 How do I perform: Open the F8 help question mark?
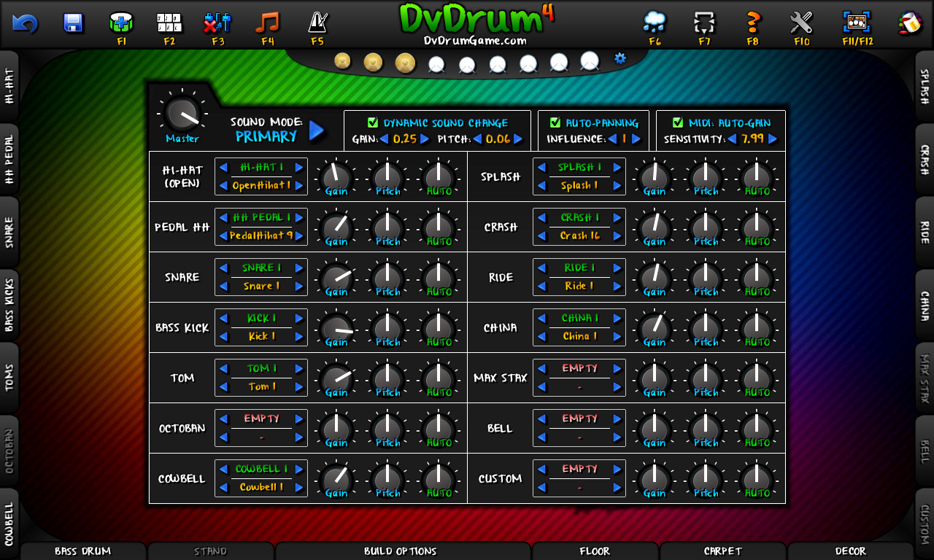[x=753, y=23]
